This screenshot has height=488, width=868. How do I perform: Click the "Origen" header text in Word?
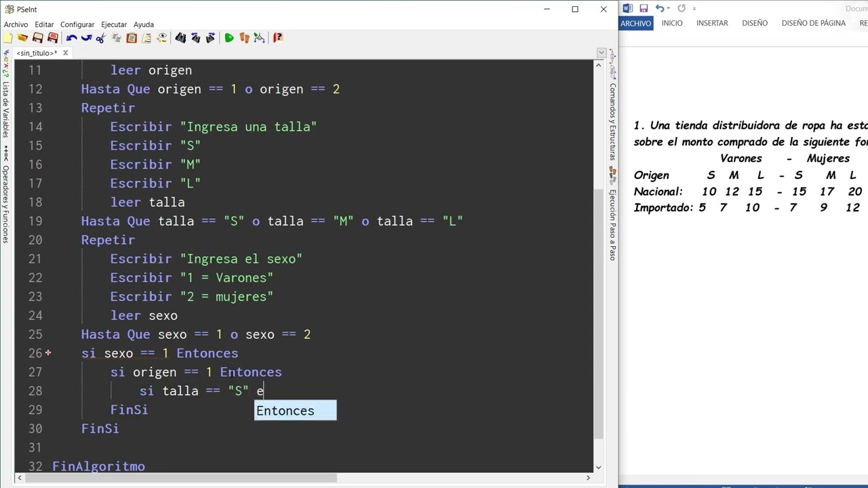pos(652,176)
